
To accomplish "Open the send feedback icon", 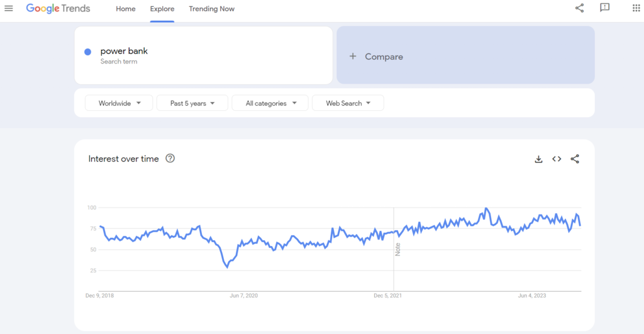I will tap(605, 8).
